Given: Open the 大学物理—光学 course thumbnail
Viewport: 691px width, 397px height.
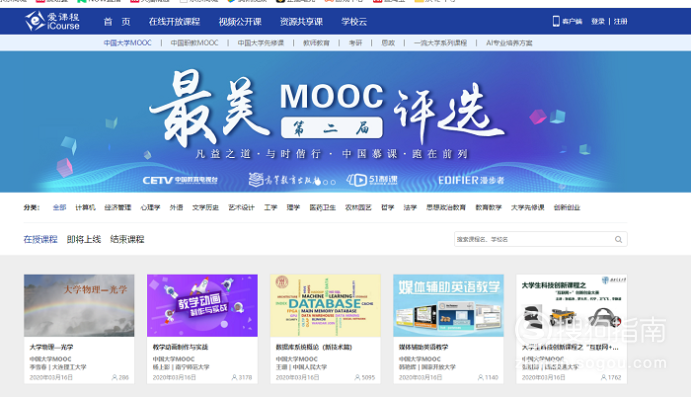Looking at the screenshot, I should click(79, 306).
